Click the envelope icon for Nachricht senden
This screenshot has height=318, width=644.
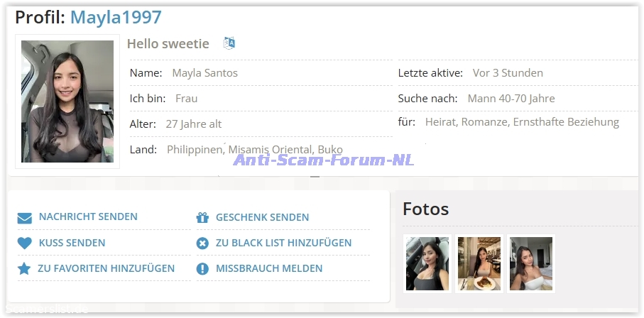click(25, 218)
